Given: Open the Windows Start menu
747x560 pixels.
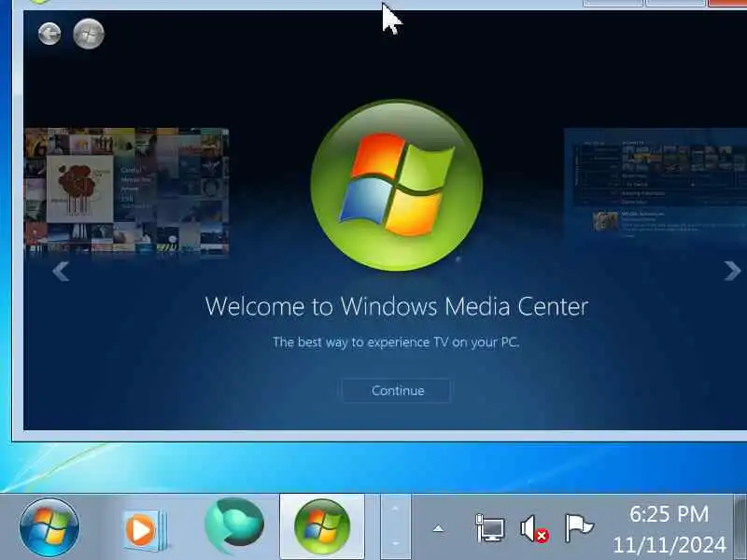Looking at the screenshot, I should (x=49, y=527).
